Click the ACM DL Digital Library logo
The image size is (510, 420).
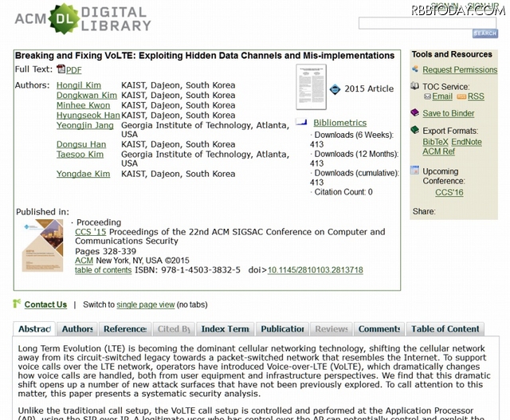83,19
